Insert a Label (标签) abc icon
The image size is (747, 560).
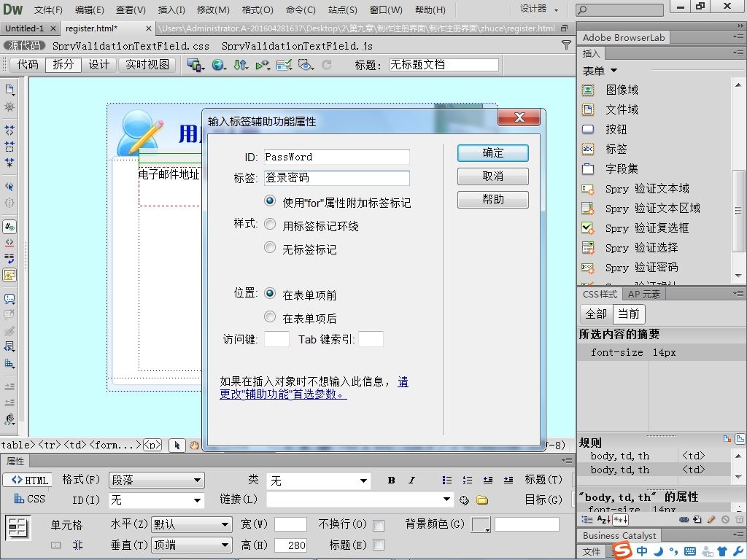[589, 149]
